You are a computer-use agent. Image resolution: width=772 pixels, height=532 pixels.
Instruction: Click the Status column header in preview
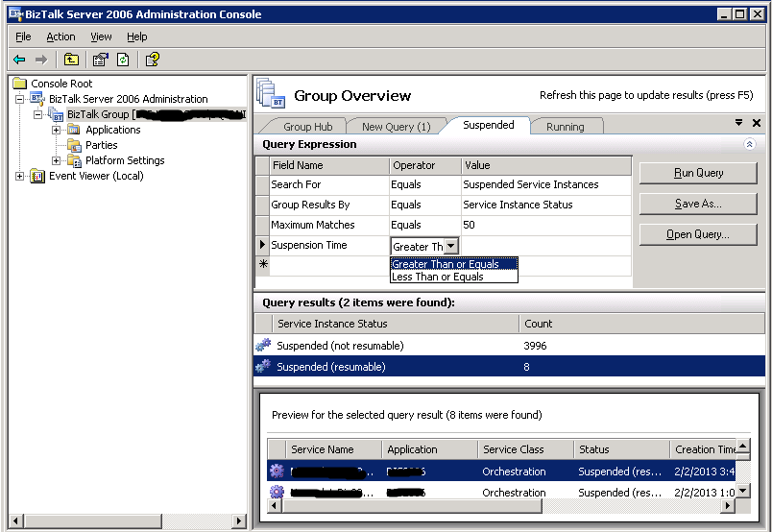pos(621,449)
